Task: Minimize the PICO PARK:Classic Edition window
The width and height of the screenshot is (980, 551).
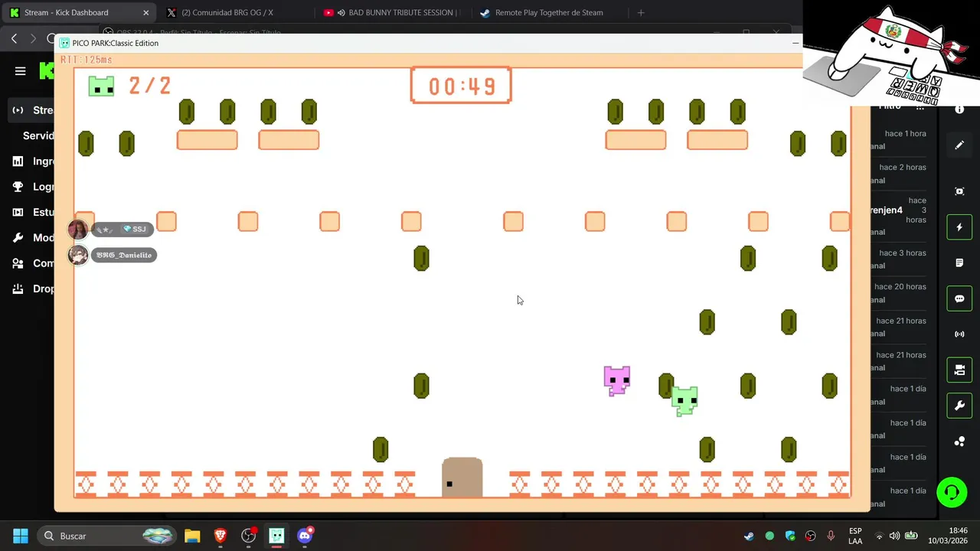Action: click(x=795, y=43)
